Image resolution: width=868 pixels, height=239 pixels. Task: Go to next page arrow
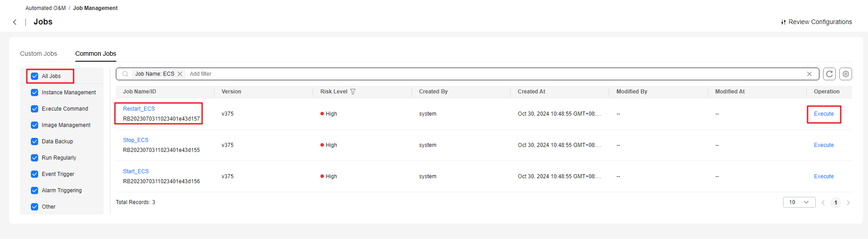coord(848,203)
